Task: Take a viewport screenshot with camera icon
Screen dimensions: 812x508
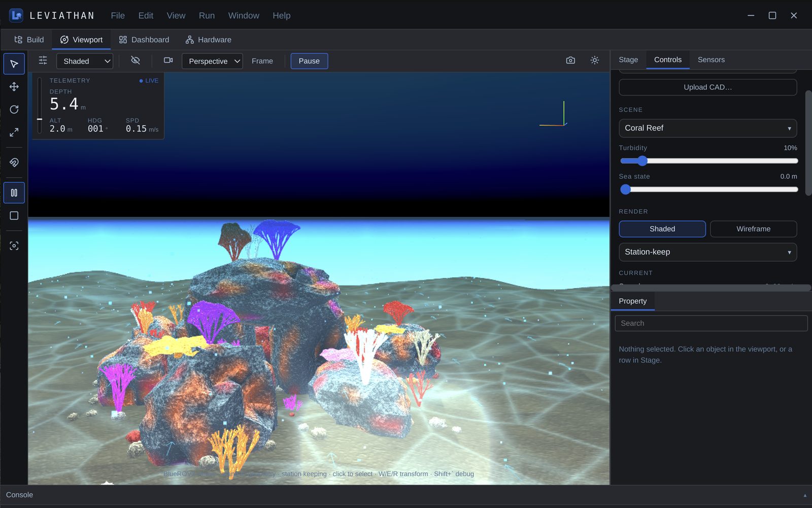Action: click(x=570, y=60)
